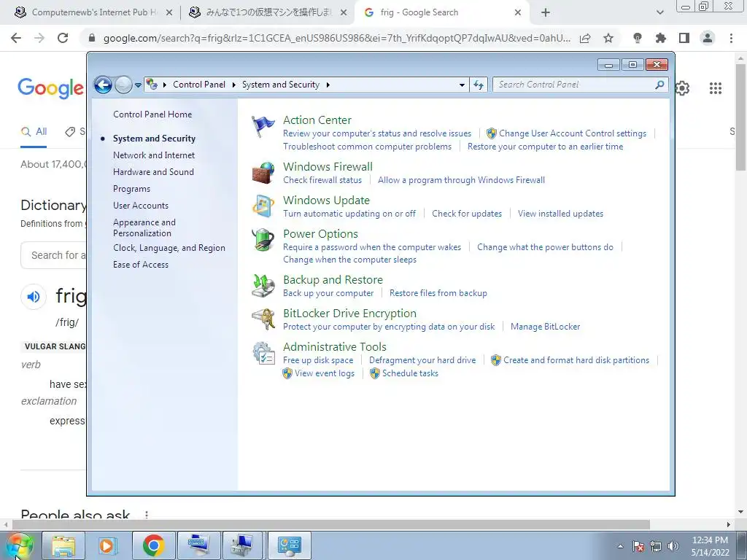Click the Chrome address bar URL
This screenshot has height=560, width=747.
[336, 38]
